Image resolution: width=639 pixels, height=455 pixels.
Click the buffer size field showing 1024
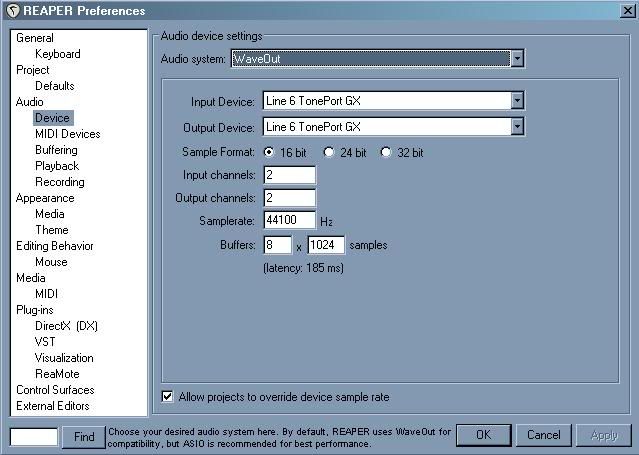[x=326, y=245]
